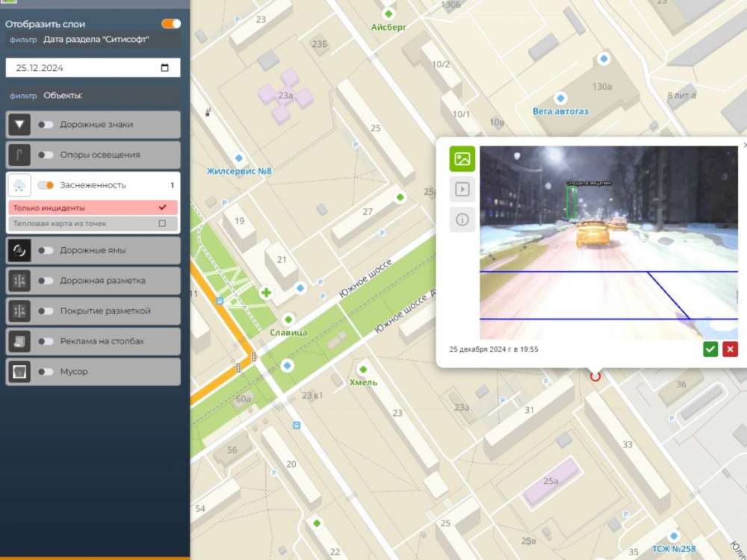The image size is (747, 560).
Task: Enable the 'Реклама на столбах' toggle
Action: (x=46, y=341)
